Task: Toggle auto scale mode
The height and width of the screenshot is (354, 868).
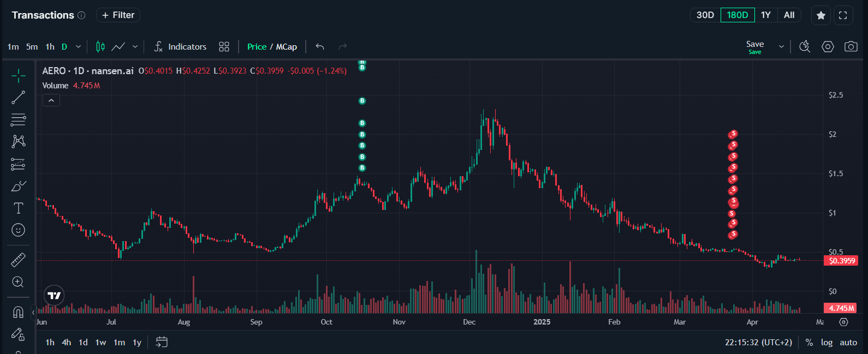Action: (848, 343)
